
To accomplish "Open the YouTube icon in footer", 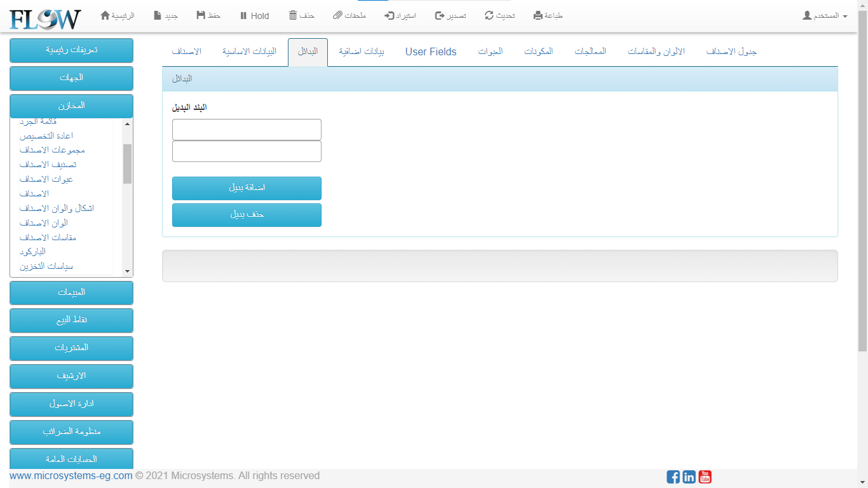I will point(705,477).
